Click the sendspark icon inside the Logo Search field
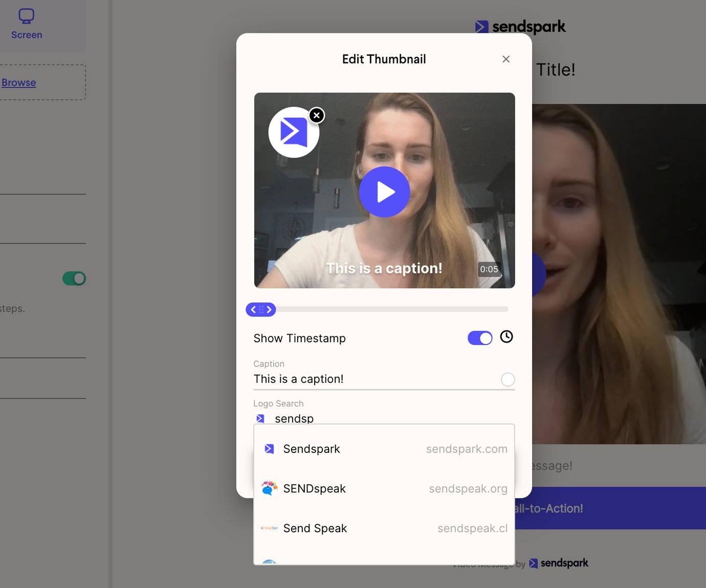Image resolution: width=706 pixels, height=588 pixels. tap(260, 418)
